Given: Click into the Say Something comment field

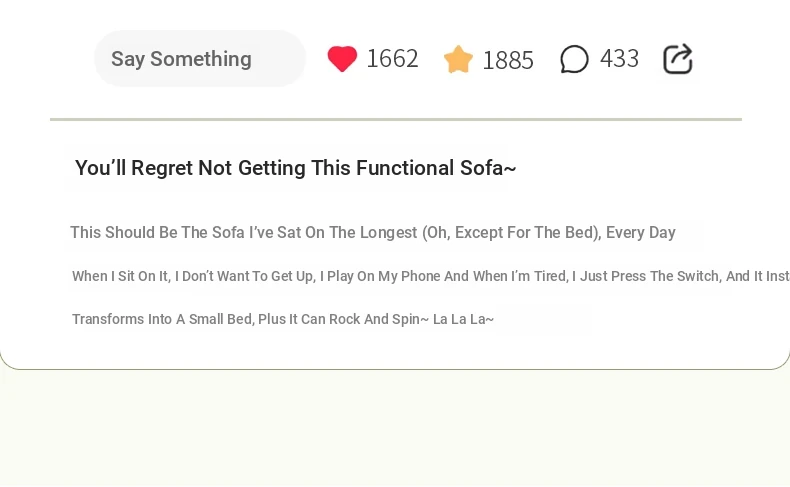Looking at the screenshot, I should click(200, 58).
